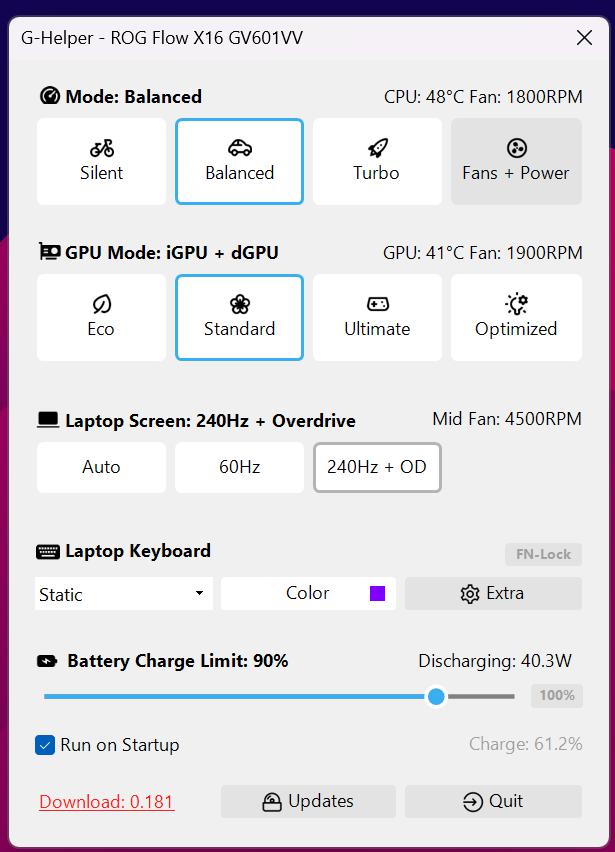Open Fans + Power settings
The height and width of the screenshot is (852, 615).
[516, 161]
